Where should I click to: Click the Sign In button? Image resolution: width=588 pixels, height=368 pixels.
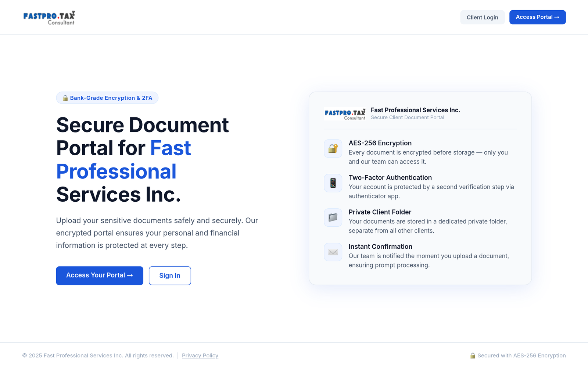pos(170,276)
